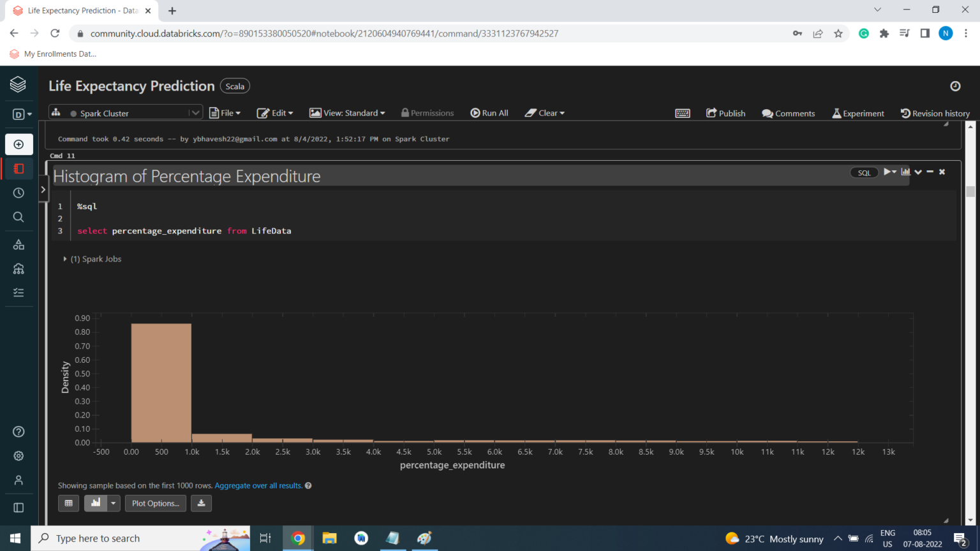980x551 pixels.
Task: Open the Search panel in the sidebar
Action: click(x=19, y=217)
